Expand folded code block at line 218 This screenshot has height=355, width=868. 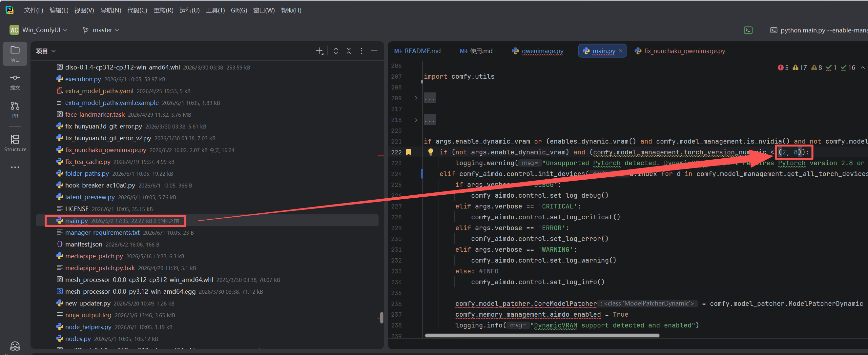pyautogui.click(x=416, y=120)
